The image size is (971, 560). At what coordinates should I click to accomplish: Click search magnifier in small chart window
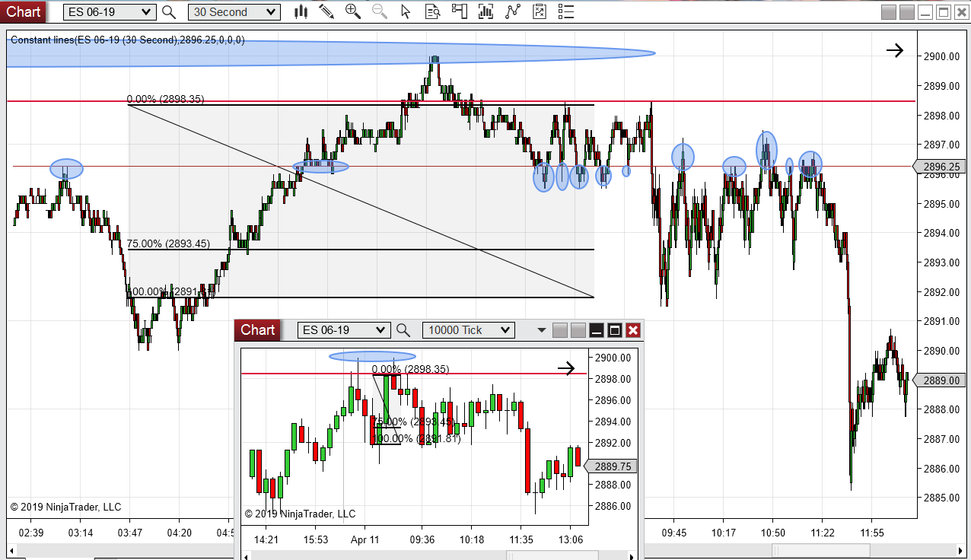403,330
